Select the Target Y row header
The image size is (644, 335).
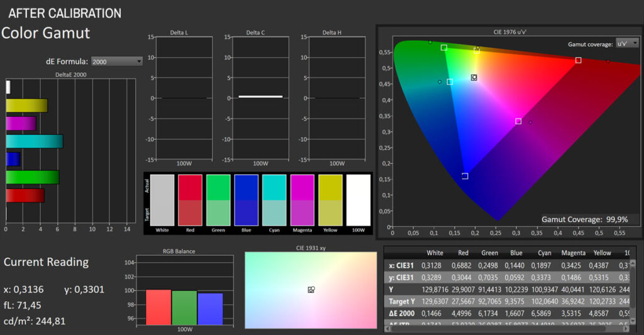tap(402, 301)
